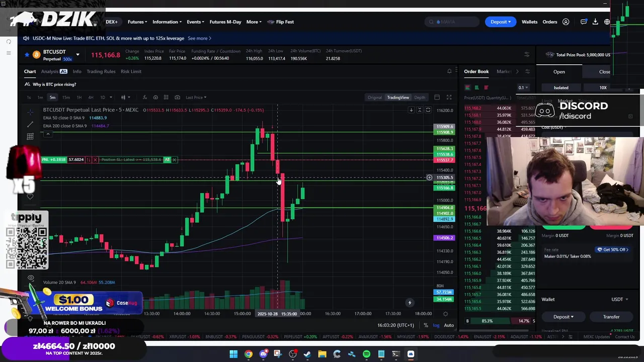
Task: Toggle log scale on price axis
Action: [x=436, y=325]
